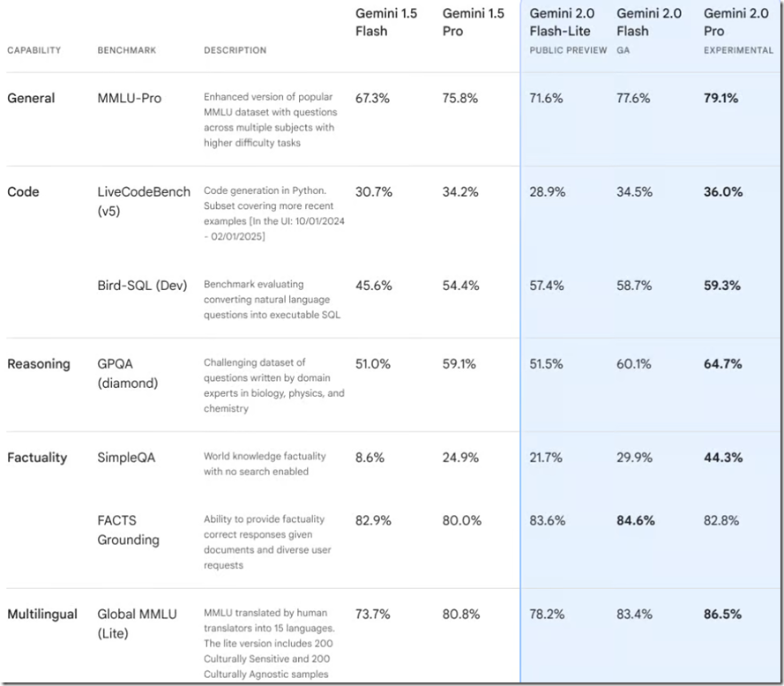Select the Factuality capability label
784x686 pixels.
(x=37, y=458)
